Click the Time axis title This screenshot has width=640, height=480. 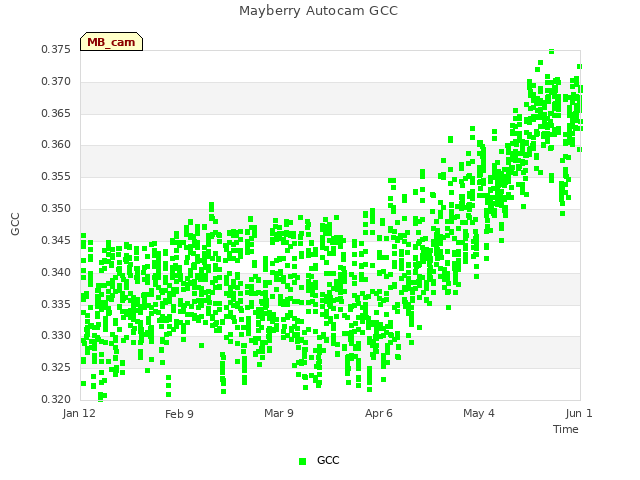coord(566,429)
